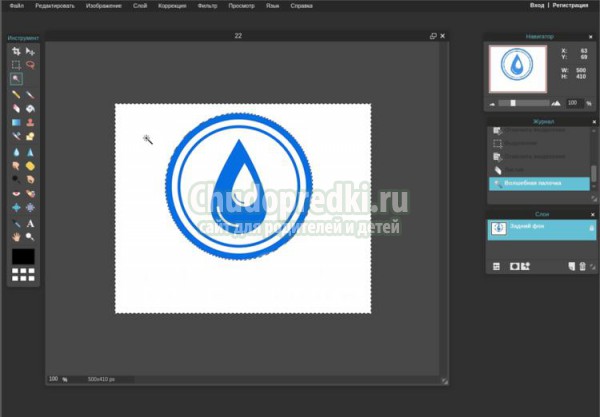
Task: Select the Brush tool
Action: pyautogui.click(x=30, y=94)
